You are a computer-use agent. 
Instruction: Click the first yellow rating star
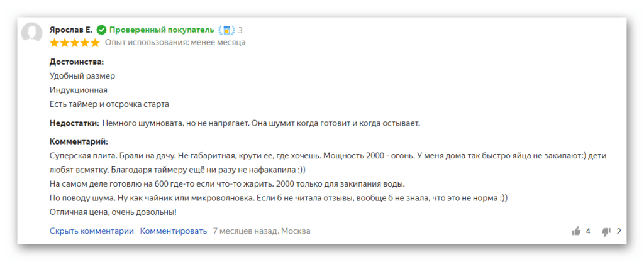[x=54, y=43]
